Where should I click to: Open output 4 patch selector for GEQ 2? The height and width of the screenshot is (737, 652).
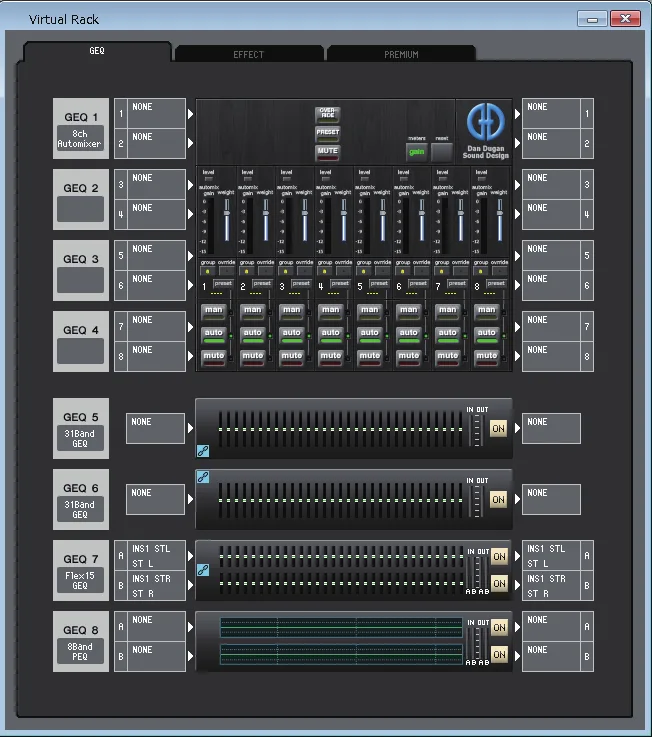558,214
